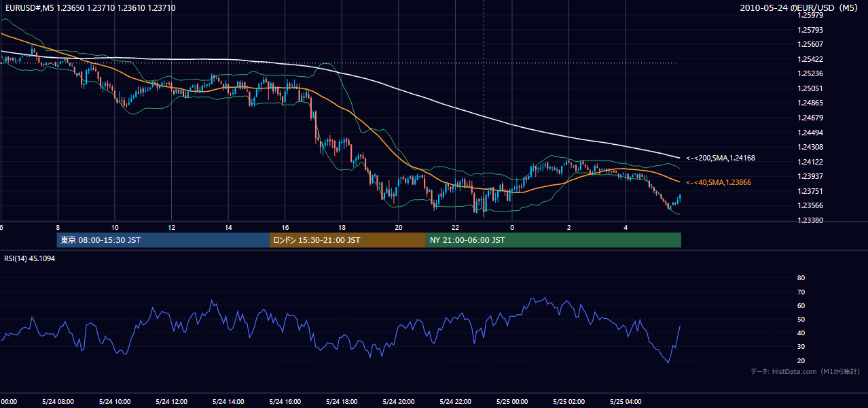Image resolution: width=868 pixels, height=408 pixels.
Task: Click RSI scale value 20
Action: click(801, 360)
